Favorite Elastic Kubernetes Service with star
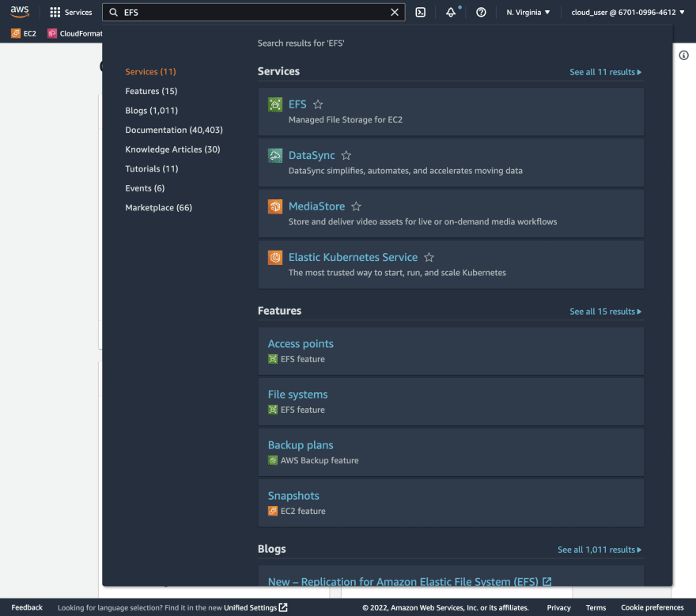This screenshot has height=616, width=696. [429, 258]
